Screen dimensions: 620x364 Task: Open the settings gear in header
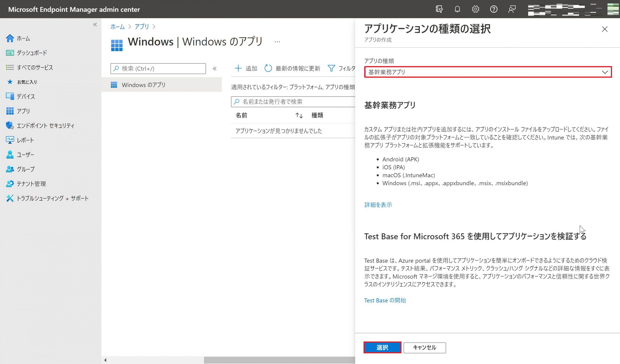coord(475,9)
